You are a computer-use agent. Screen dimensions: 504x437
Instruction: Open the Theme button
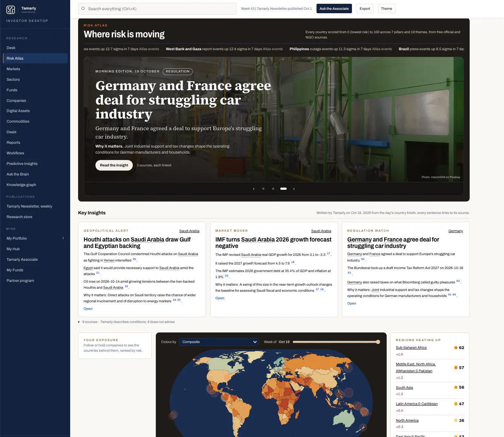387,9
